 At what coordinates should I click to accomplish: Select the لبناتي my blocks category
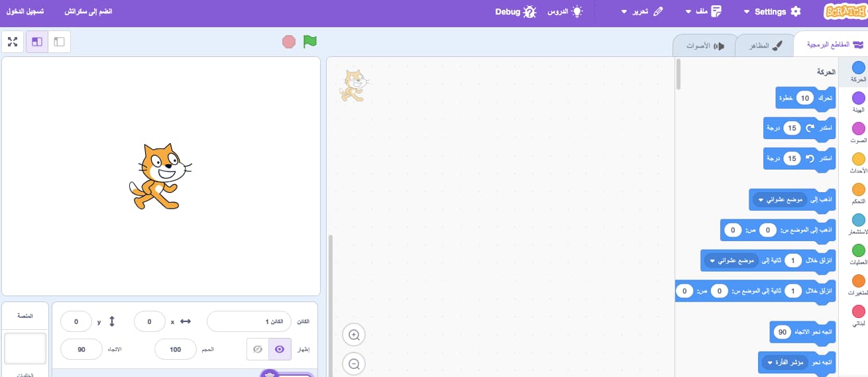pos(858,316)
